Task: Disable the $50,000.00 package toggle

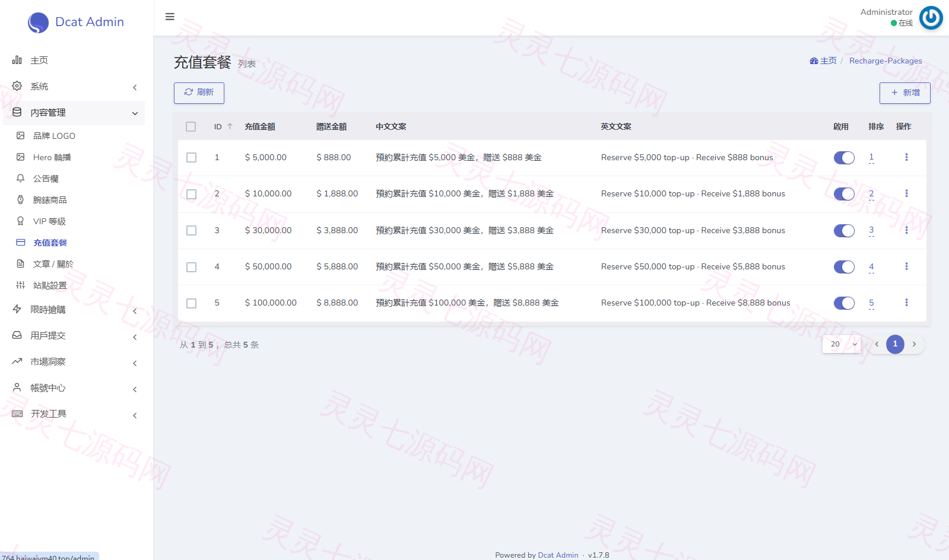Action: click(x=844, y=267)
